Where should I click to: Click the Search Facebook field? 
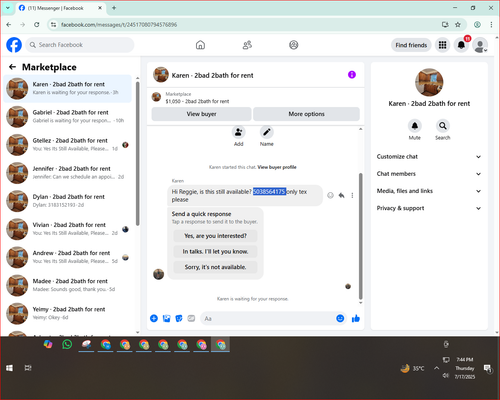tap(80, 45)
